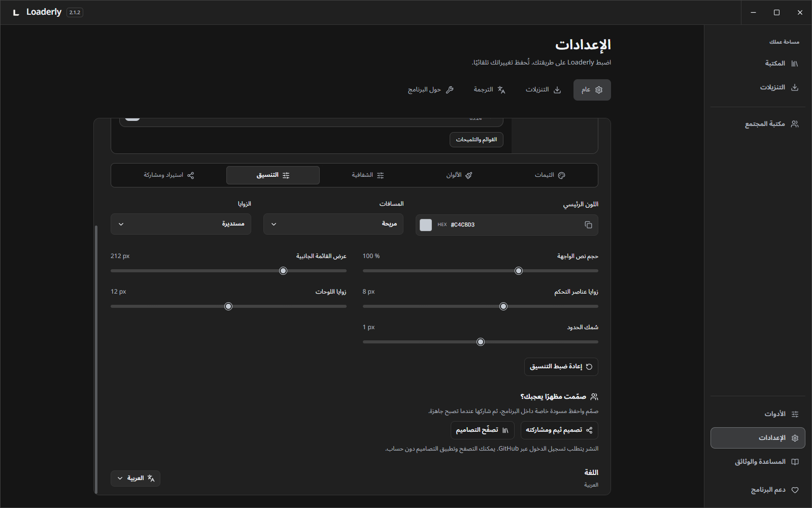This screenshot has height=508, width=812.
Task: Click the الإعدادات page heading
Action: (x=583, y=45)
